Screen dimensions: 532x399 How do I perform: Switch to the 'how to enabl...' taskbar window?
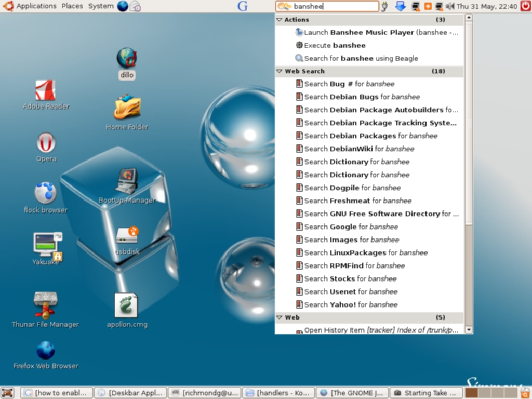pyautogui.click(x=56, y=393)
